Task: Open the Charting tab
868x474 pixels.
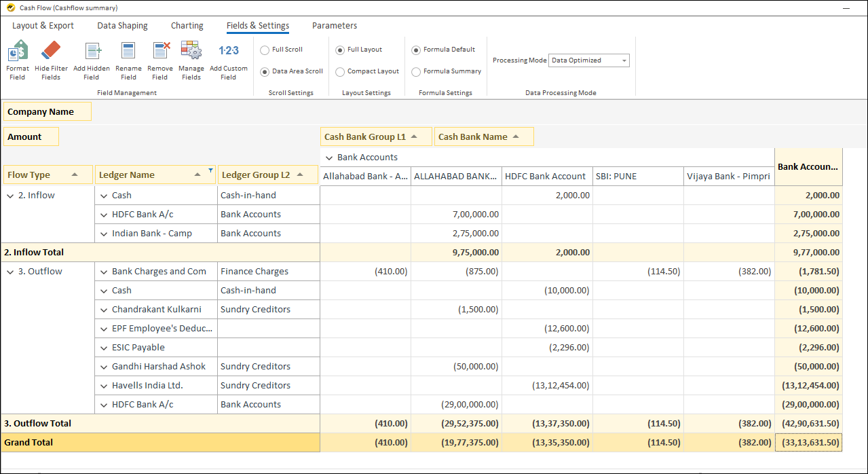Action: coord(187,26)
